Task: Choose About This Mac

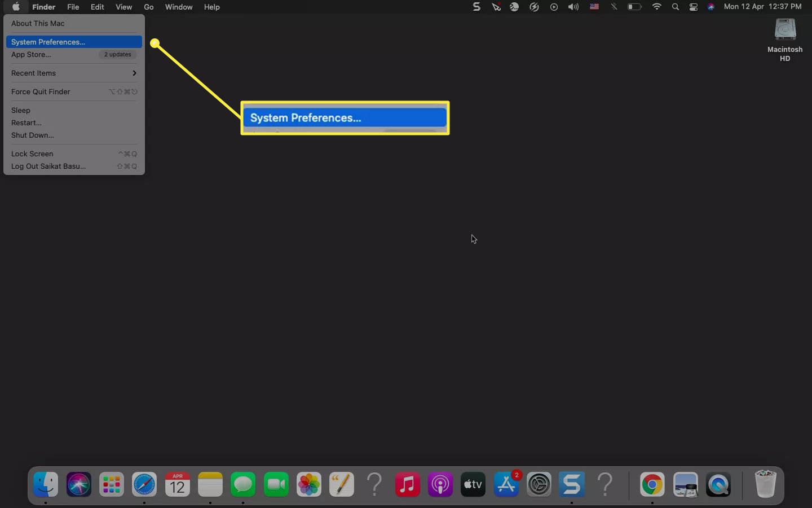Action: (x=38, y=23)
